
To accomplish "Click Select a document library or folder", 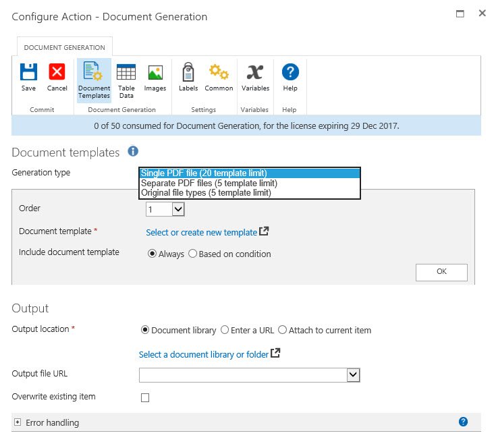I will pyautogui.click(x=204, y=354).
